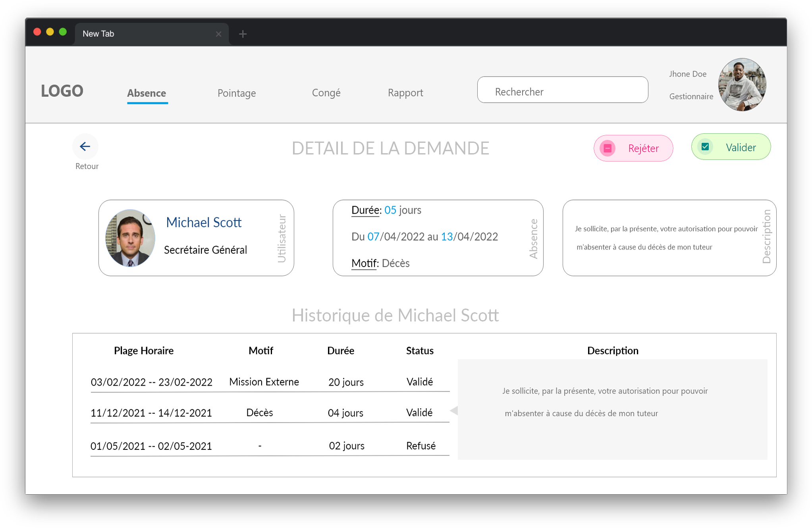Screen dimensions: 812x528
Task: Click the description pointer arrow in history table
Action: (454, 411)
